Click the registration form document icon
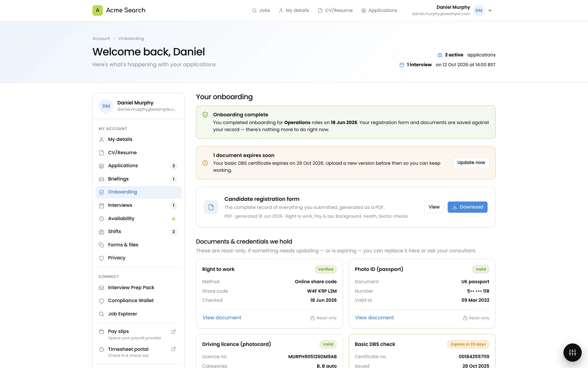Viewport: 588px width, 368px height. coord(211,207)
